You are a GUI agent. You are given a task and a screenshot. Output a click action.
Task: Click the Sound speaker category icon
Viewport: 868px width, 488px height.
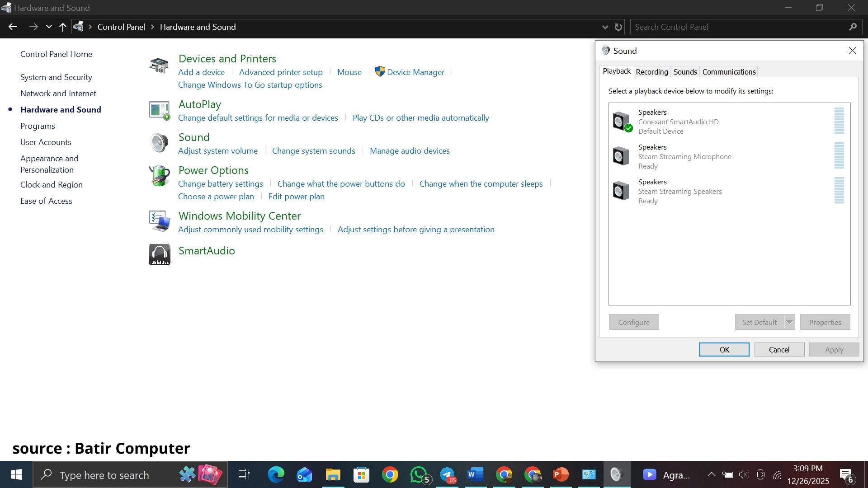(159, 143)
